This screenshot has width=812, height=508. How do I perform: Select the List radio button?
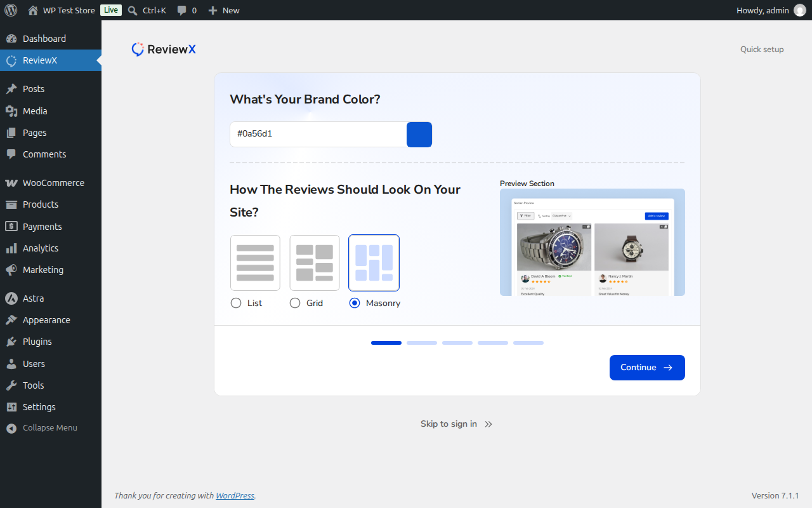[236, 303]
